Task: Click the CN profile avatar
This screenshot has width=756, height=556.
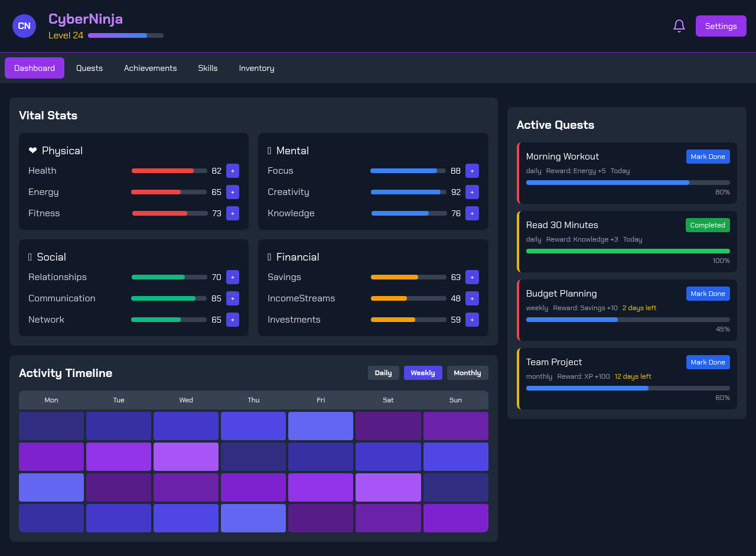Action: click(24, 26)
